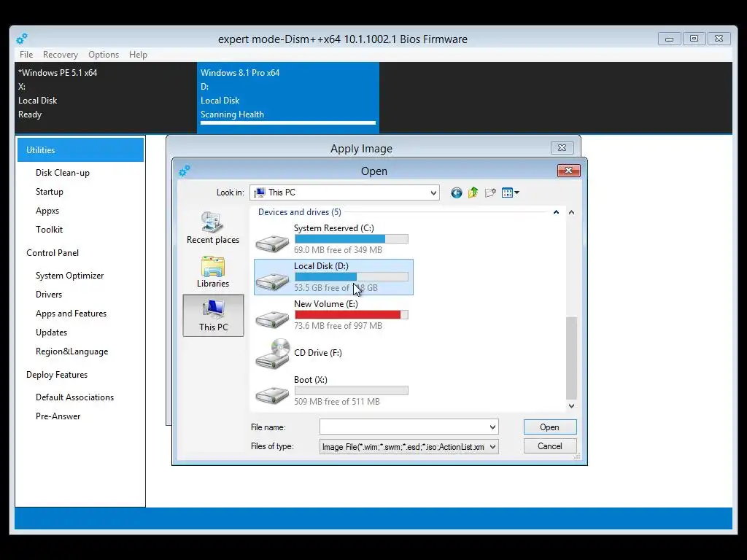Create a new folder icon in Open dialog
This screenshot has height=560, width=747.
[x=490, y=192]
